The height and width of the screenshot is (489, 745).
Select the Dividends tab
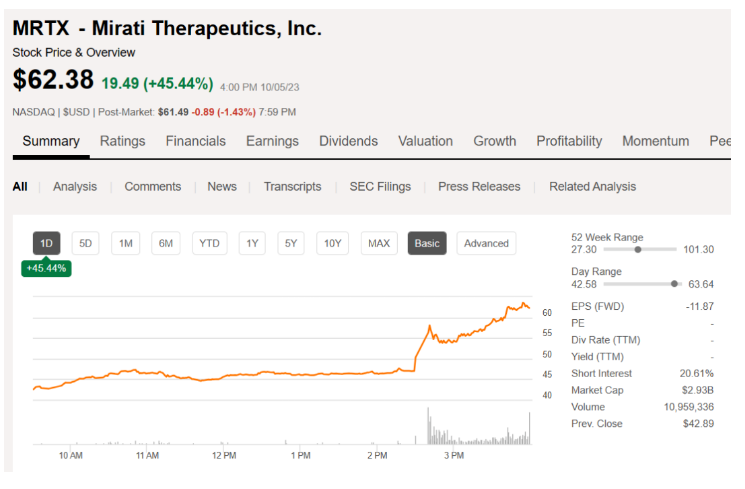coord(348,141)
